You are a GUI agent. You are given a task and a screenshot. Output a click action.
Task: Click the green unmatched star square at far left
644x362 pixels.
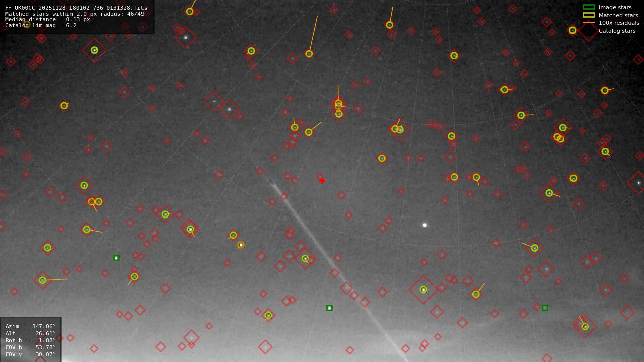click(116, 258)
